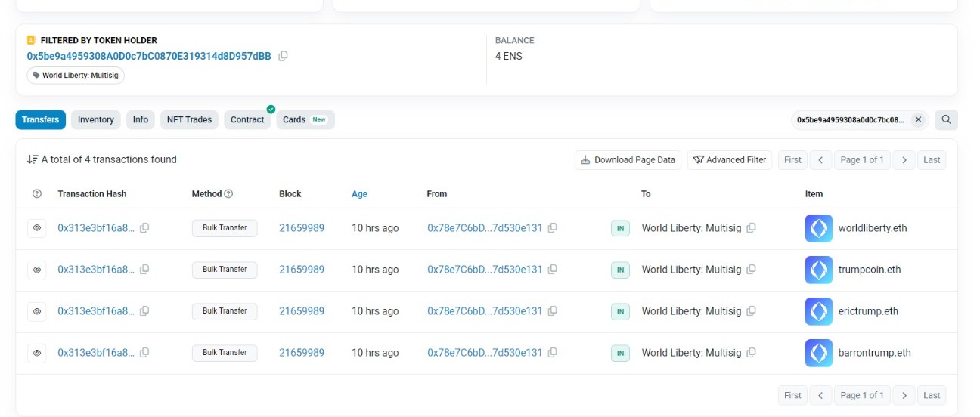This screenshot has height=417, width=980.
Task: Click World Liberty: Multisig in trumpcoin.eth row
Action: tap(691, 270)
